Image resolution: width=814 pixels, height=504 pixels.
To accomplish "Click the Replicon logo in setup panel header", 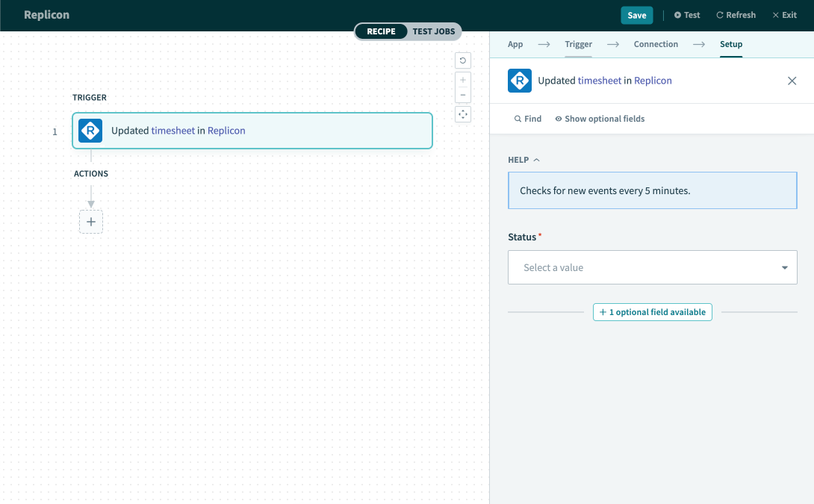I will pos(520,81).
